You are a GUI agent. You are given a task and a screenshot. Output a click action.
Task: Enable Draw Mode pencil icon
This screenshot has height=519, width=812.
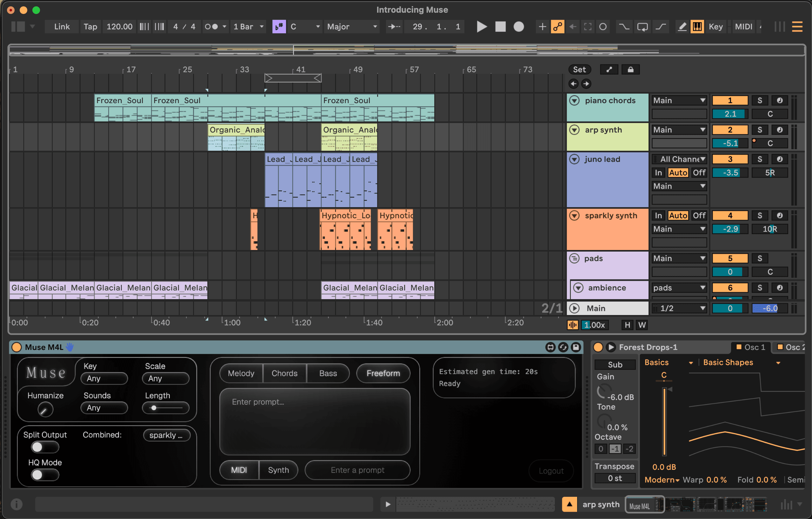coord(682,27)
